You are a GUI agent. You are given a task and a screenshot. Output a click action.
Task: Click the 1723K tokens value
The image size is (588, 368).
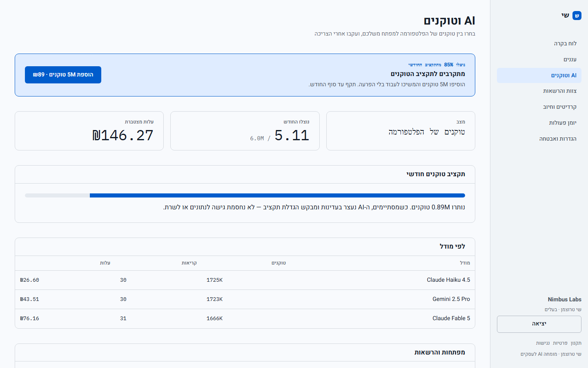pos(214,299)
